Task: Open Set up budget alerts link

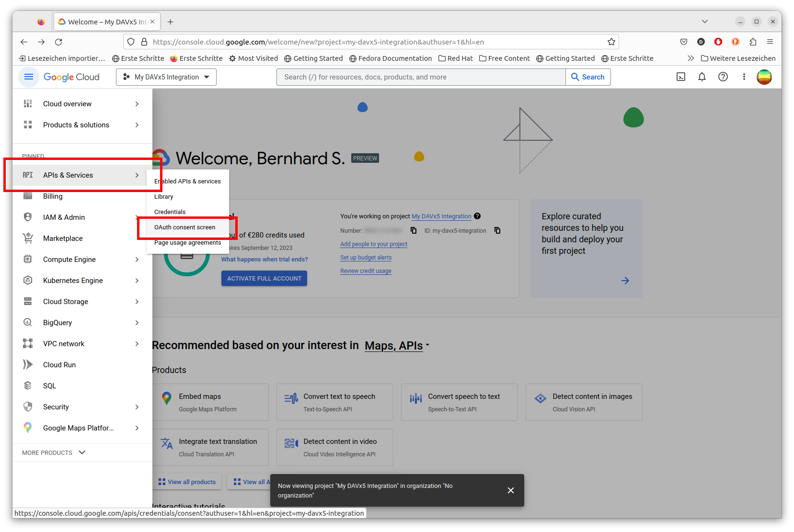Action: tap(366, 258)
